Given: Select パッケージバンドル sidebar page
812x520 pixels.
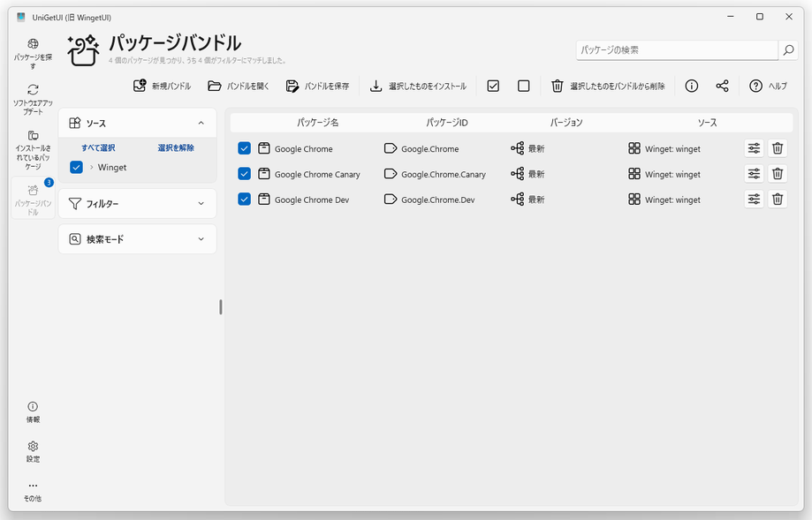Looking at the screenshot, I should (x=34, y=198).
